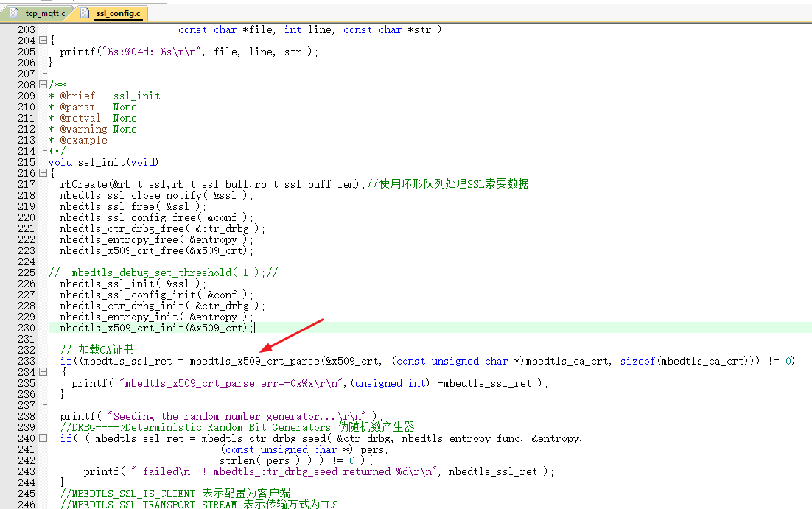Click the @param None comment line

coord(93,107)
